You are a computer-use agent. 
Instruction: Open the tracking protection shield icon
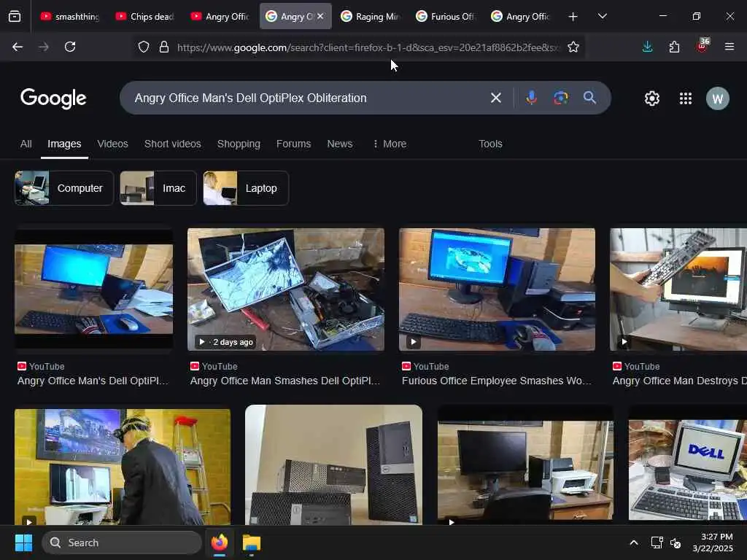(x=144, y=47)
